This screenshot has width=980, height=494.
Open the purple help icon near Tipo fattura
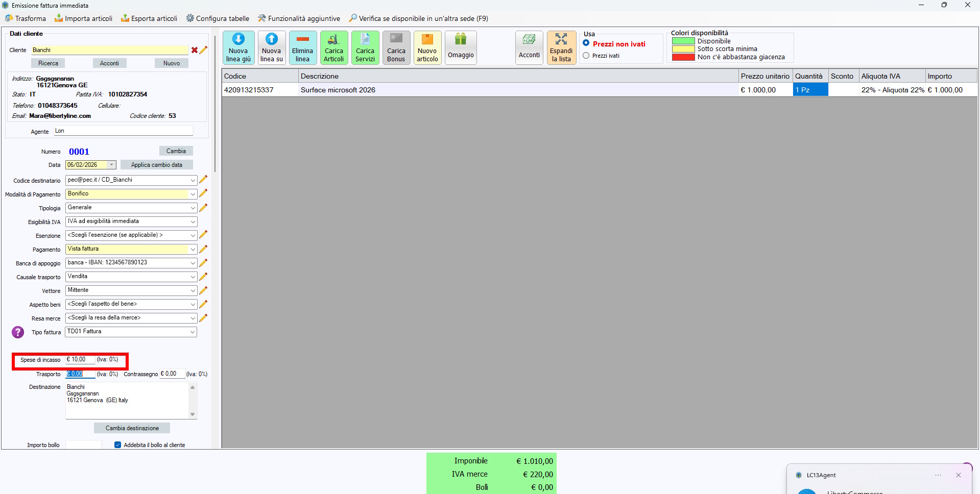tap(18, 332)
